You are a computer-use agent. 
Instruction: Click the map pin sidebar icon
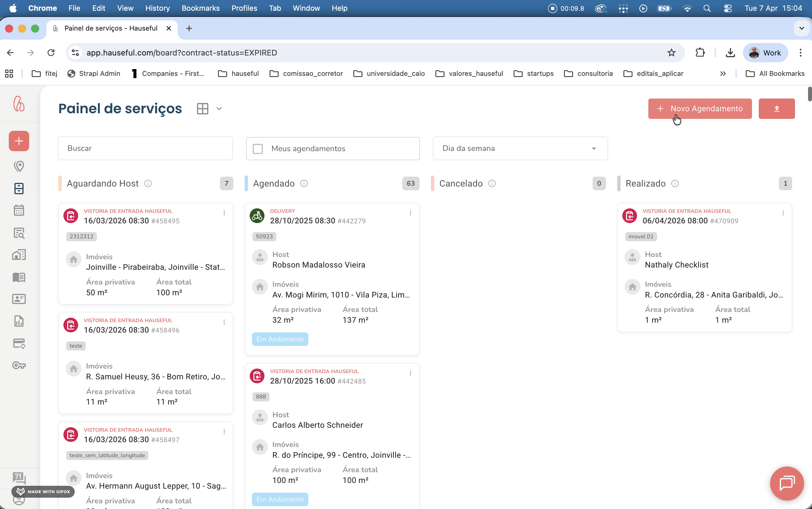point(19,166)
